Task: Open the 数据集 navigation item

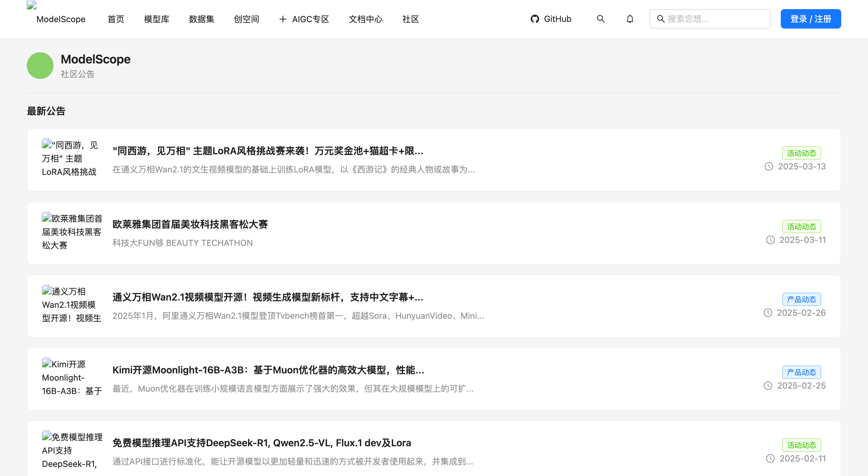Action: [x=201, y=19]
